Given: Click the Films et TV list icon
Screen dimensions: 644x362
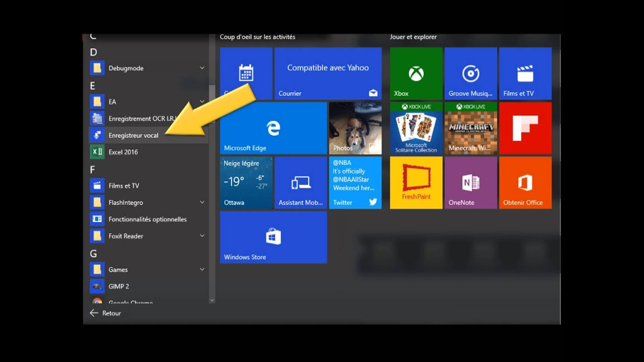Looking at the screenshot, I should [97, 186].
